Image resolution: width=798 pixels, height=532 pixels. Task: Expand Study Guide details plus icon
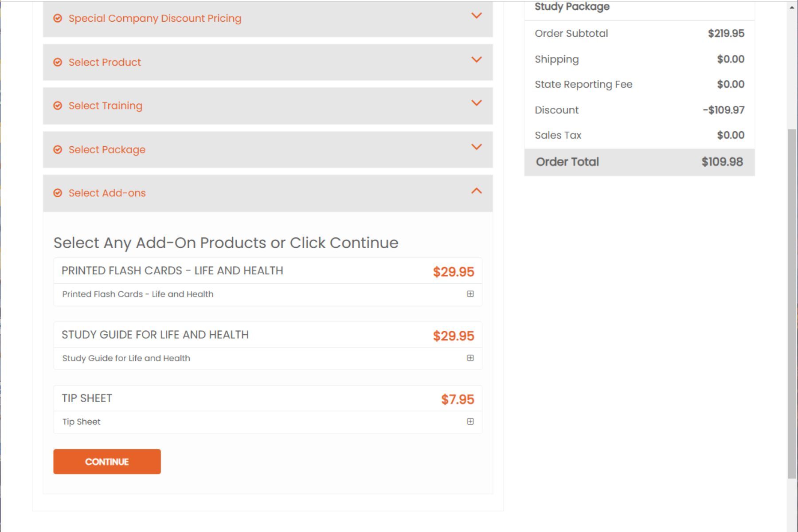pyautogui.click(x=470, y=358)
